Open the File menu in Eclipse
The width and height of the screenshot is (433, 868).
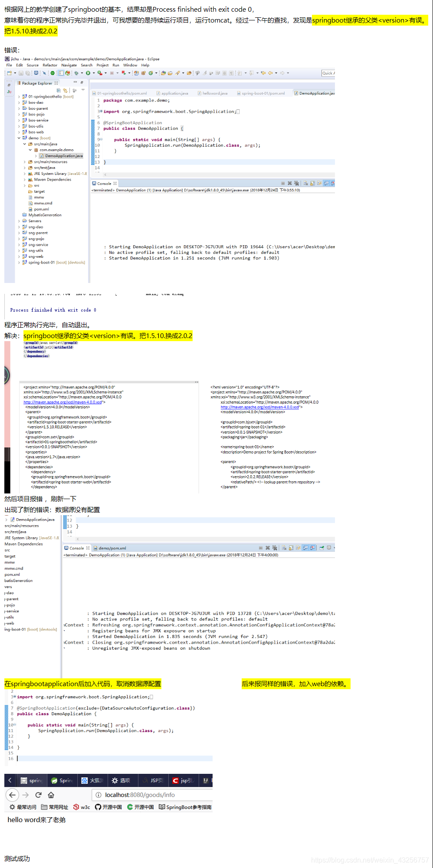click(x=9, y=65)
